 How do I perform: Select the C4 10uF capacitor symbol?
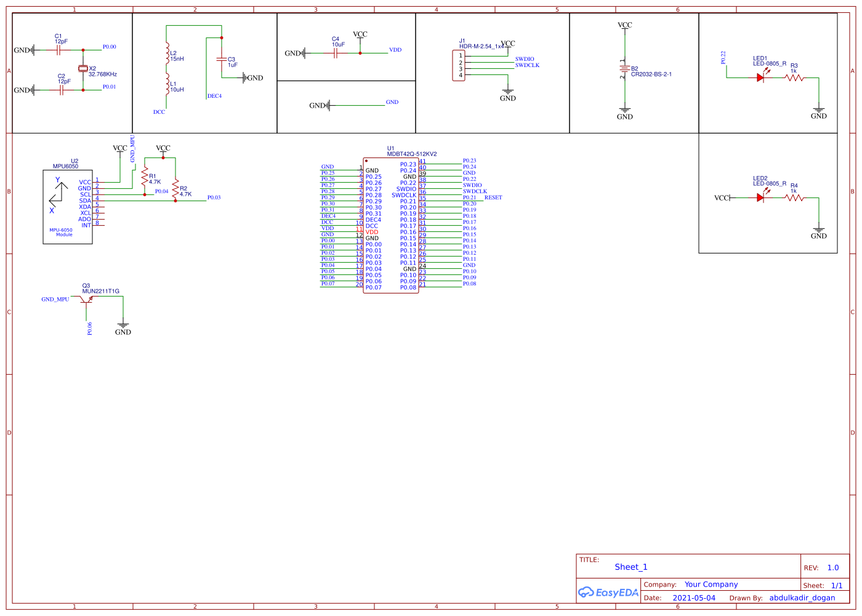pos(334,54)
